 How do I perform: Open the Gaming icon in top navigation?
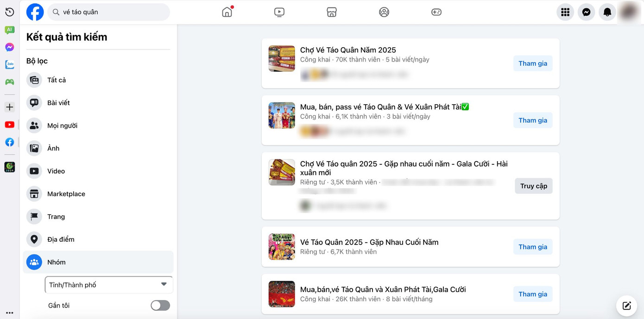coord(436,12)
